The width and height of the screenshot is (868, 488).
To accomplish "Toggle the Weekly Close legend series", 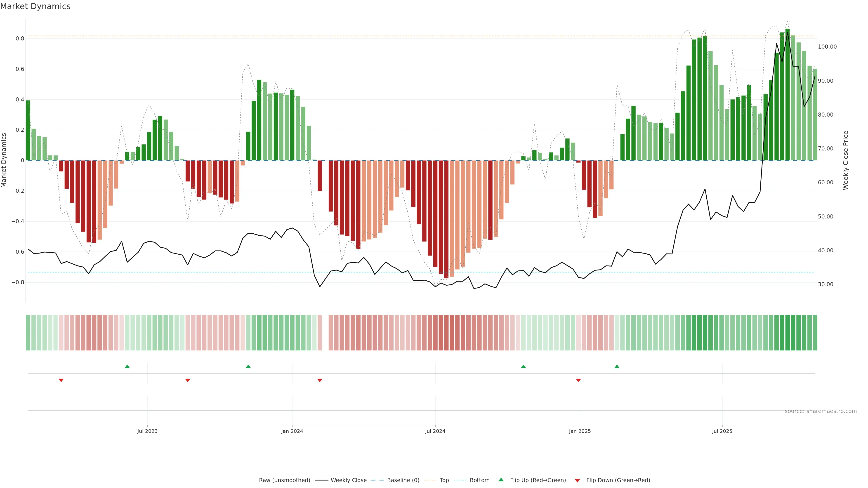I will 348,480.
